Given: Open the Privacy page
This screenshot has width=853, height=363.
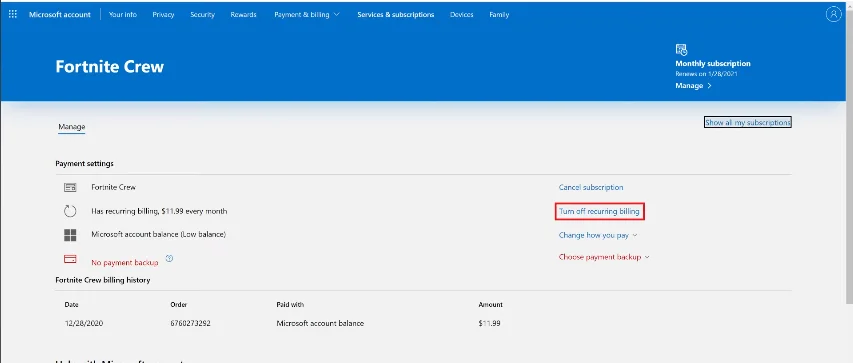Looking at the screenshot, I should (x=164, y=15).
